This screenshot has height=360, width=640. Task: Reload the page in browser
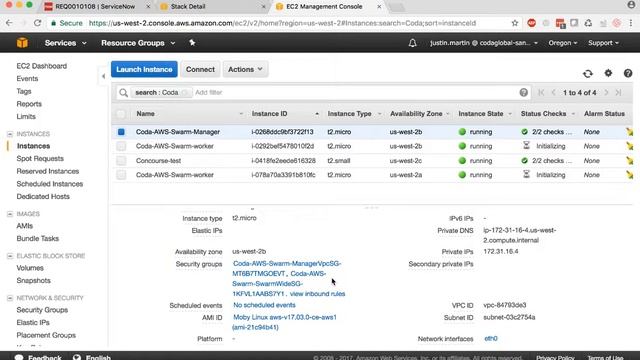pyautogui.click(x=38, y=23)
